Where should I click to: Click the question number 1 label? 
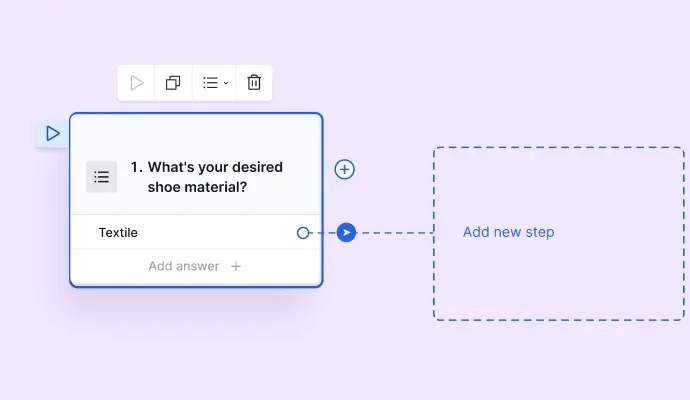[x=136, y=167]
